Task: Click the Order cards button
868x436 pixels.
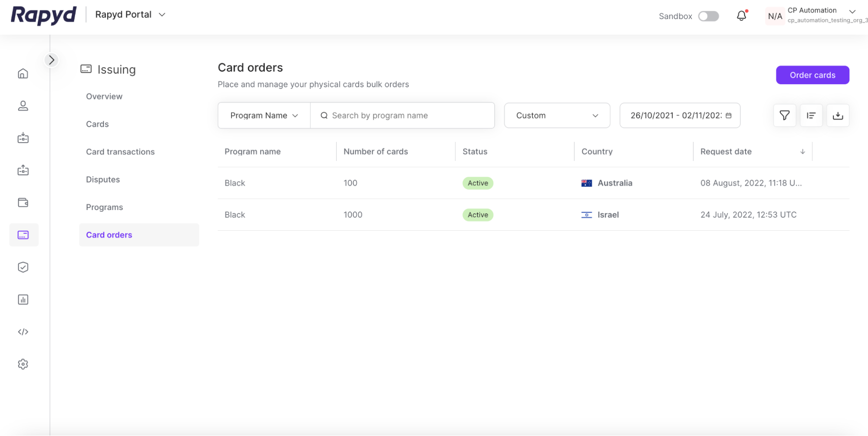Action: (812, 75)
